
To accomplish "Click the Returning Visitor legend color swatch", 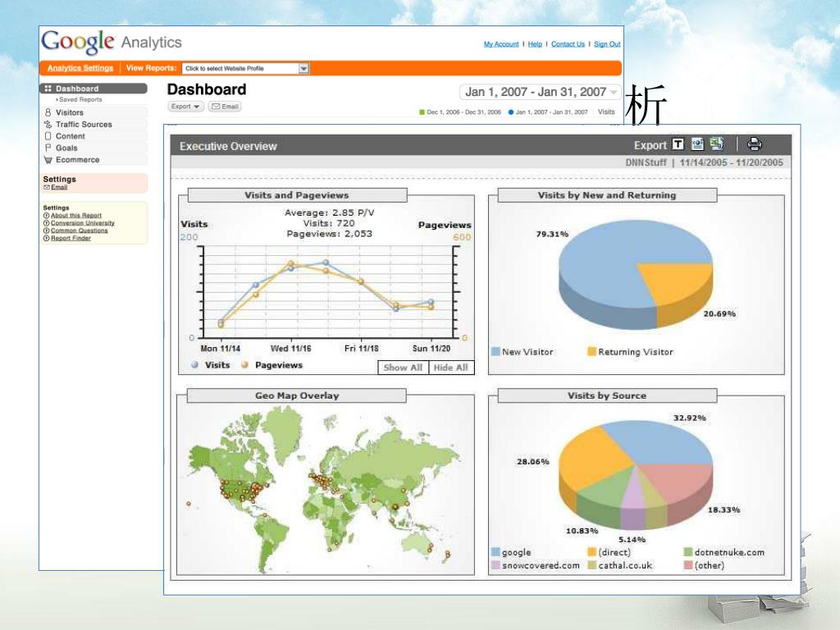I will (x=592, y=352).
